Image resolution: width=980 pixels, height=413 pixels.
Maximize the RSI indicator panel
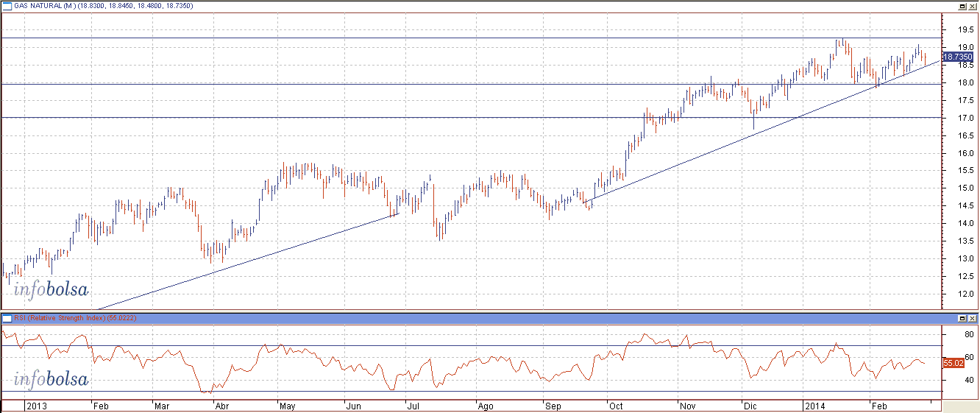tap(962, 318)
